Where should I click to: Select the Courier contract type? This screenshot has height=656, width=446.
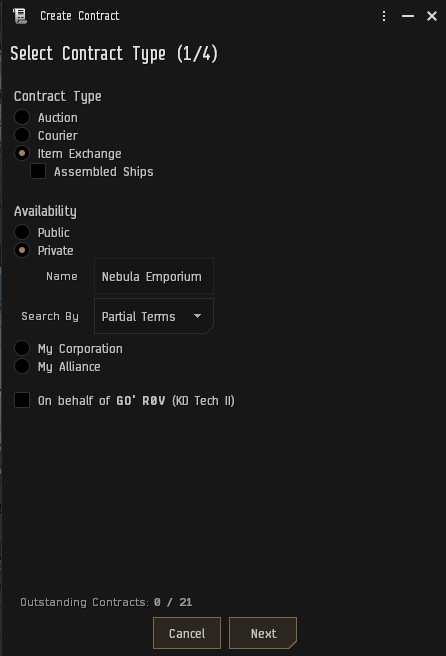[22, 135]
